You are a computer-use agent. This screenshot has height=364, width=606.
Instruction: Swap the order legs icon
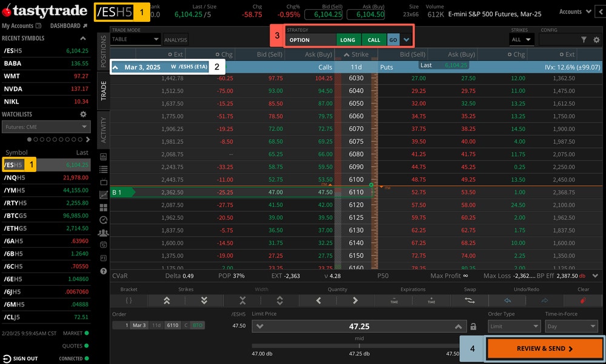[470, 300]
